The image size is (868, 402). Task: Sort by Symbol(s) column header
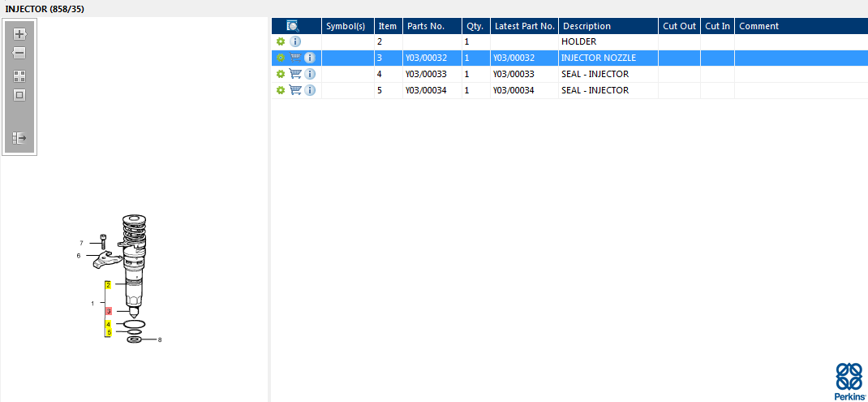348,26
